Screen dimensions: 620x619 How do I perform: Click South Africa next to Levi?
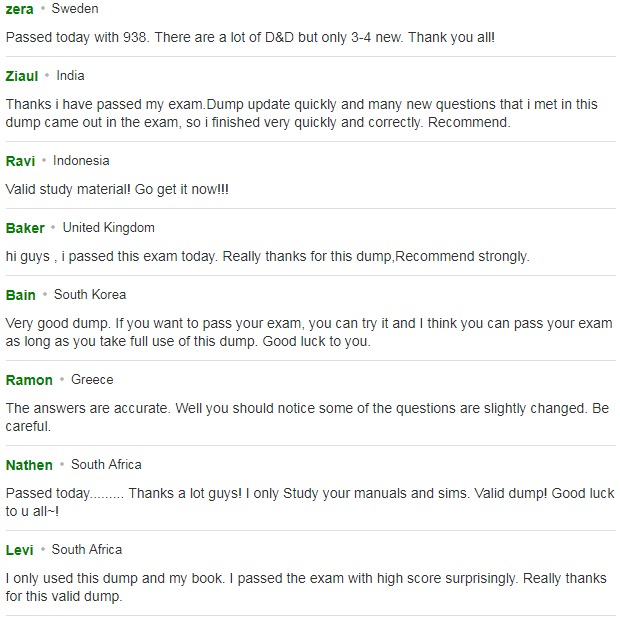coord(87,549)
